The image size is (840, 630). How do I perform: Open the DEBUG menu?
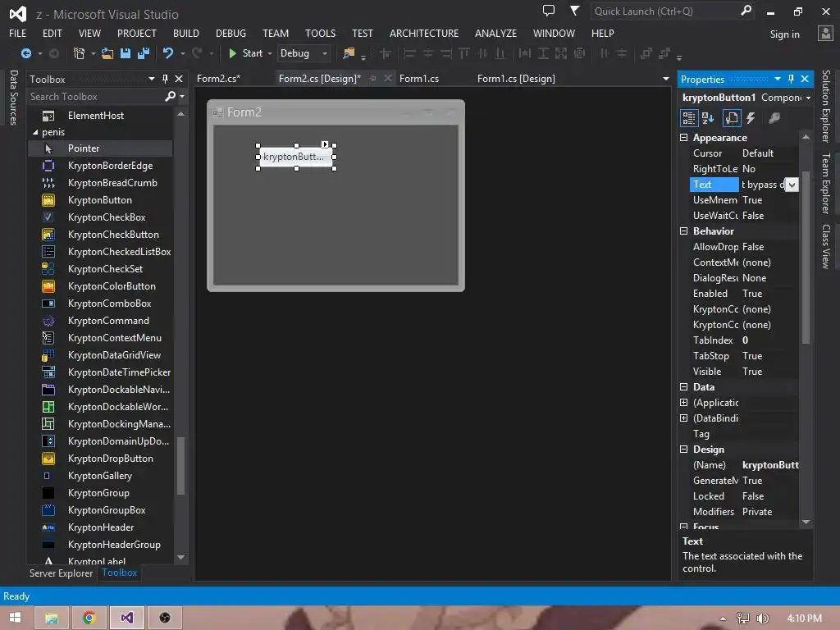[x=231, y=33]
